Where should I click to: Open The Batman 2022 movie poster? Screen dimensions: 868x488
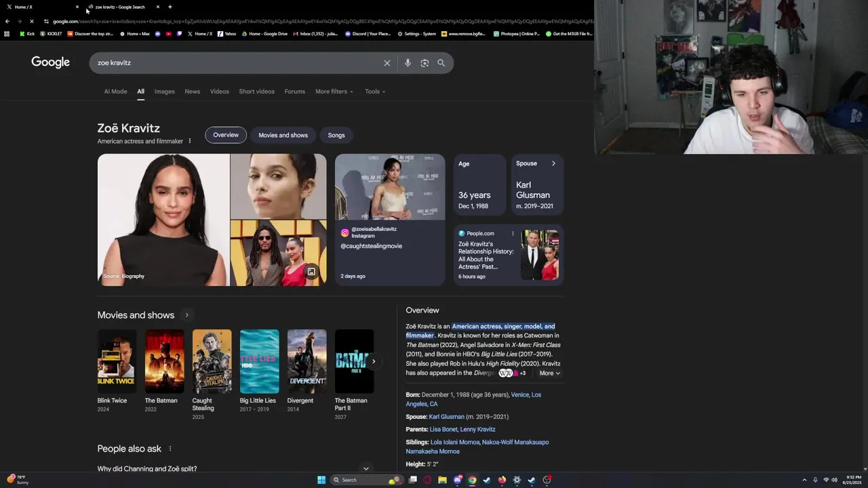click(164, 361)
